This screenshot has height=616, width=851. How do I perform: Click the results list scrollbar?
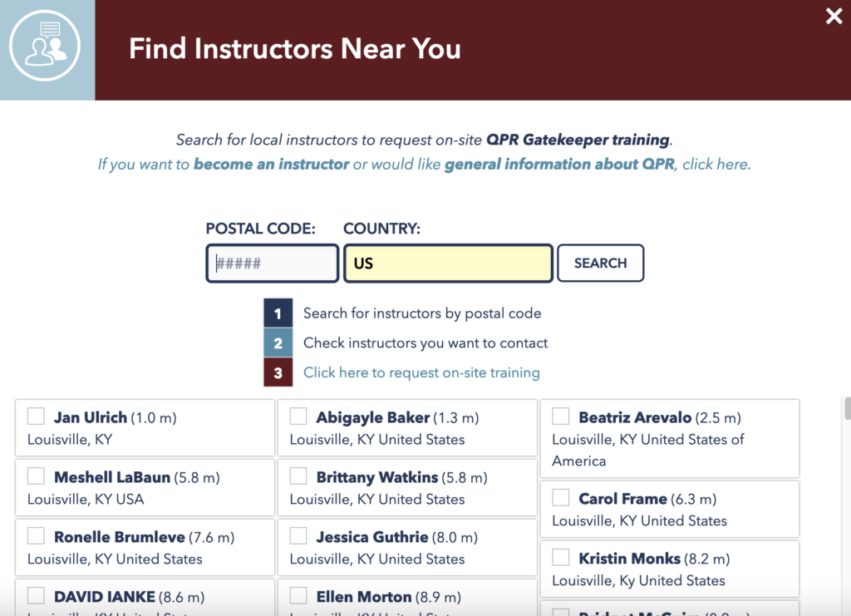tap(847, 408)
